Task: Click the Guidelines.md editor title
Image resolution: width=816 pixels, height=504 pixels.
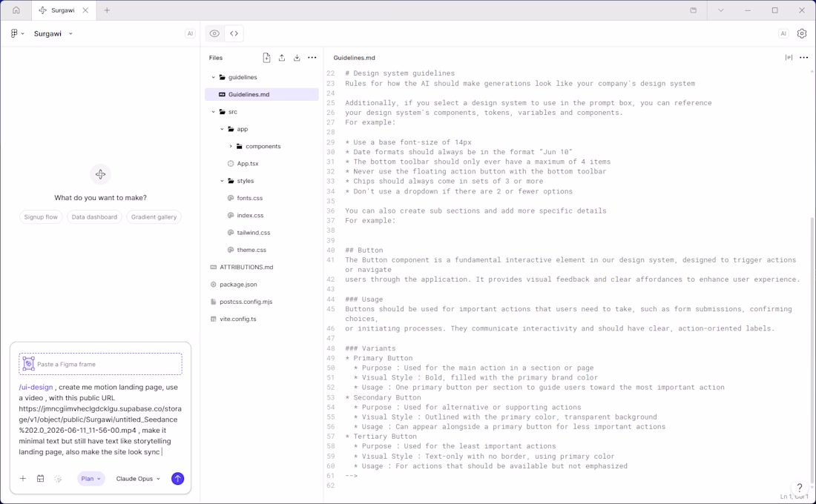Action: coord(354,58)
